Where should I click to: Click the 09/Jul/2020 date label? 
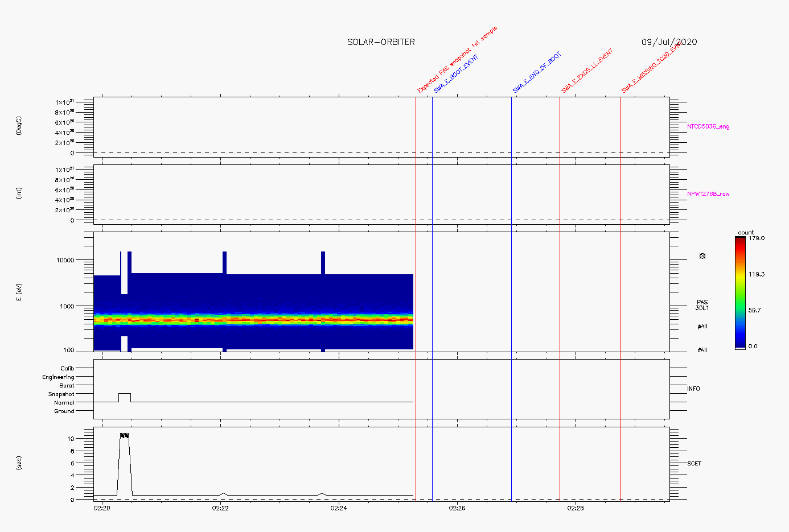pyautogui.click(x=669, y=42)
